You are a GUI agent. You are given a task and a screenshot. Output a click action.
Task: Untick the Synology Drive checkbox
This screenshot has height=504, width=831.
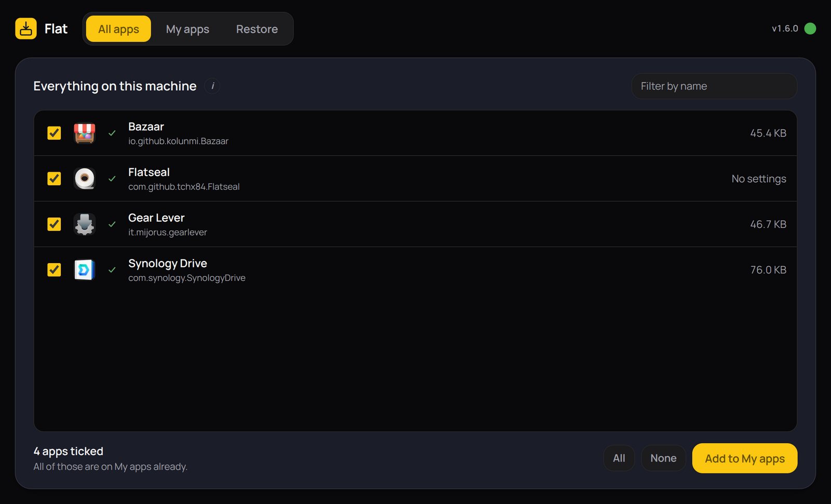coord(54,270)
